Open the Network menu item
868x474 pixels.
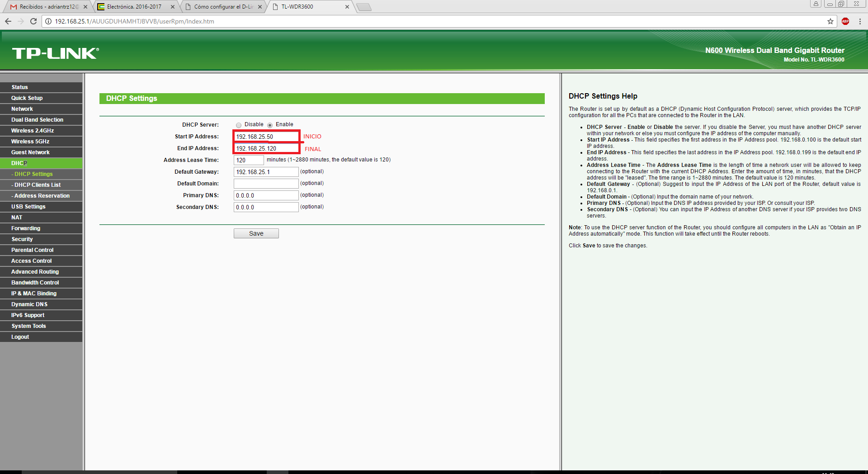coord(41,109)
